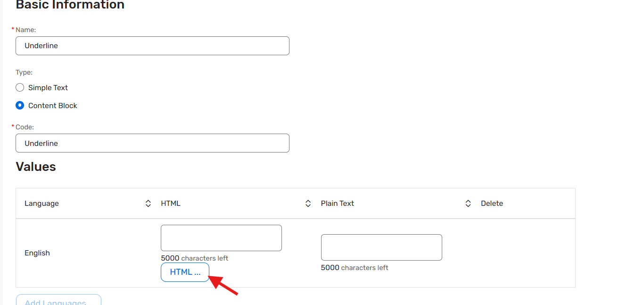The width and height of the screenshot is (644, 305).
Task: Click the HTML column sort arrows
Action: [x=308, y=203]
